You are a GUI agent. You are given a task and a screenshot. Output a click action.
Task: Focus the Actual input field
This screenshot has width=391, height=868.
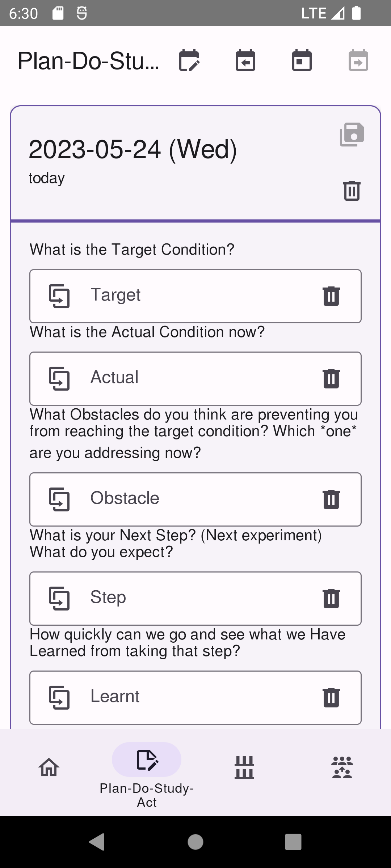(x=195, y=378)
